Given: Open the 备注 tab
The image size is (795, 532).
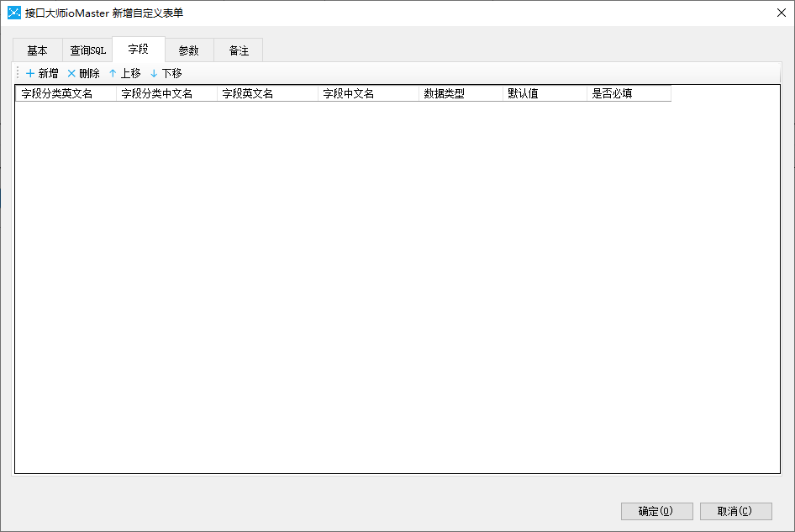Looking at the screenshot, I should click(239, 50).
